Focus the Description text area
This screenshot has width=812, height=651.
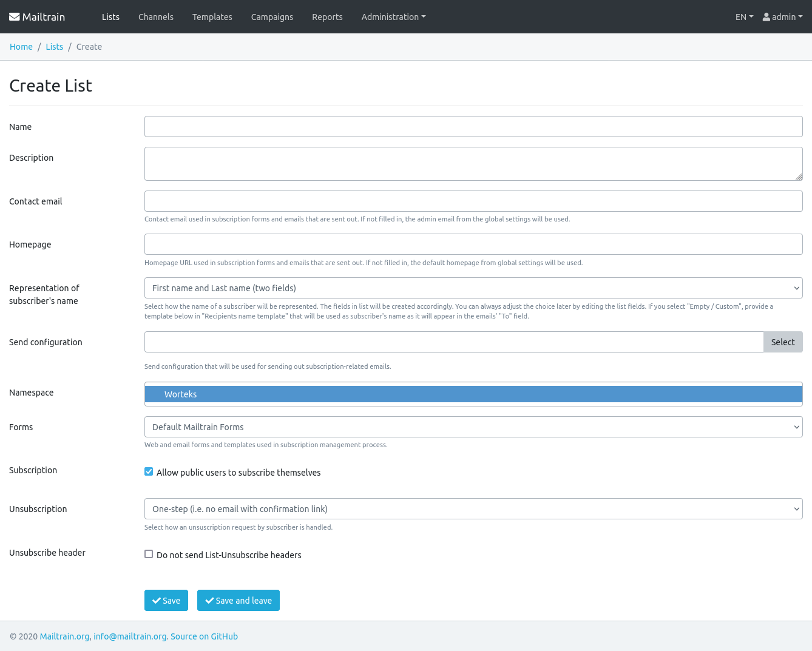tap(473, 164)
